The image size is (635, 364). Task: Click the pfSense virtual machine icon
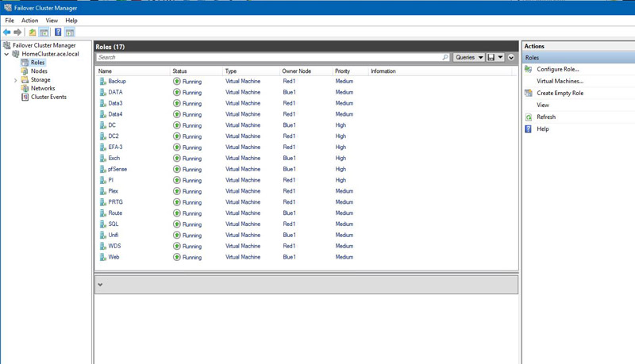[103, 169]
